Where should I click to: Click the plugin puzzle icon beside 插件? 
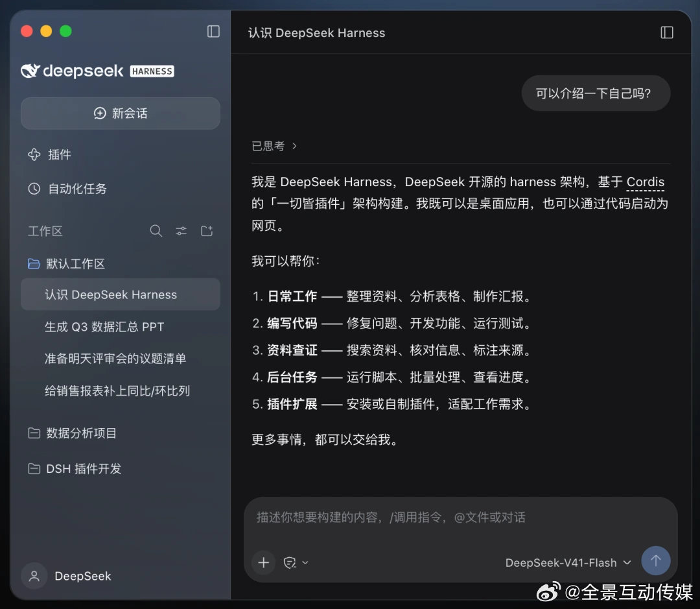34,154
